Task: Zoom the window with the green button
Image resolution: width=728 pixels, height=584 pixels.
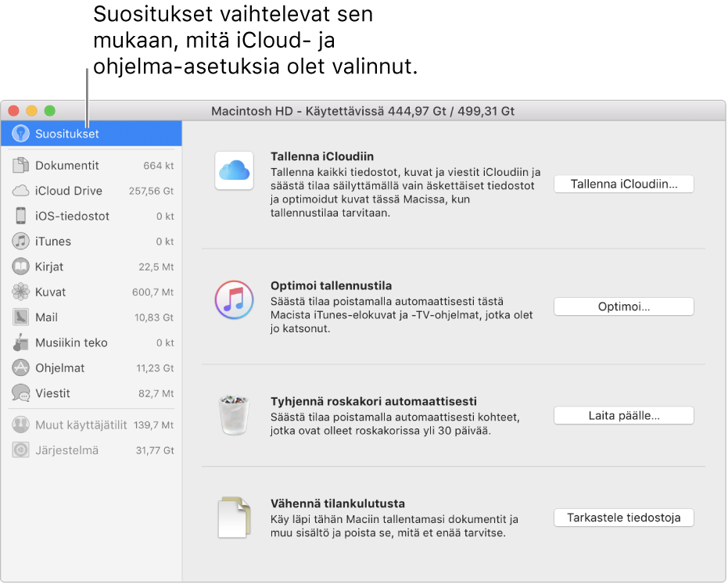Action: click(50, 111)
